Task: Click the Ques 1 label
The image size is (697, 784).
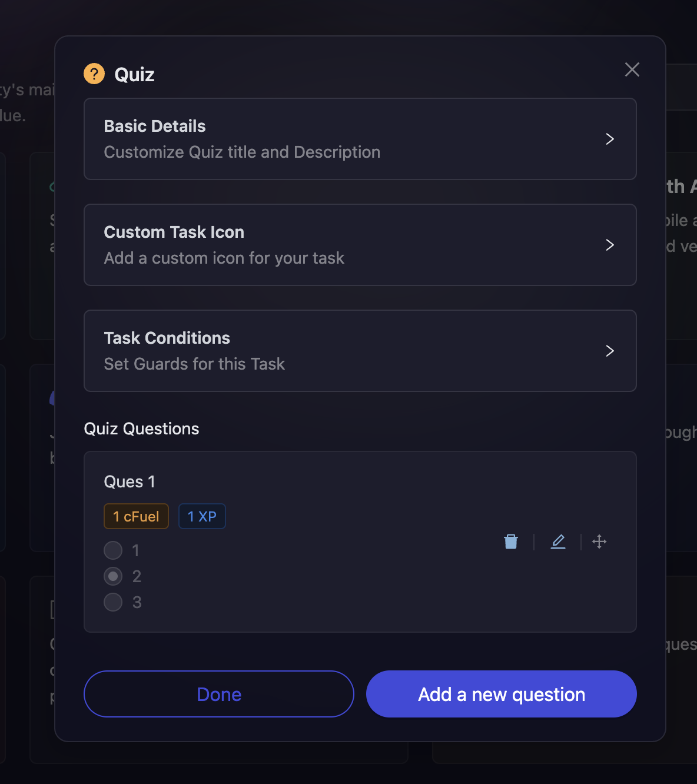Action: [x=130, y=481]
